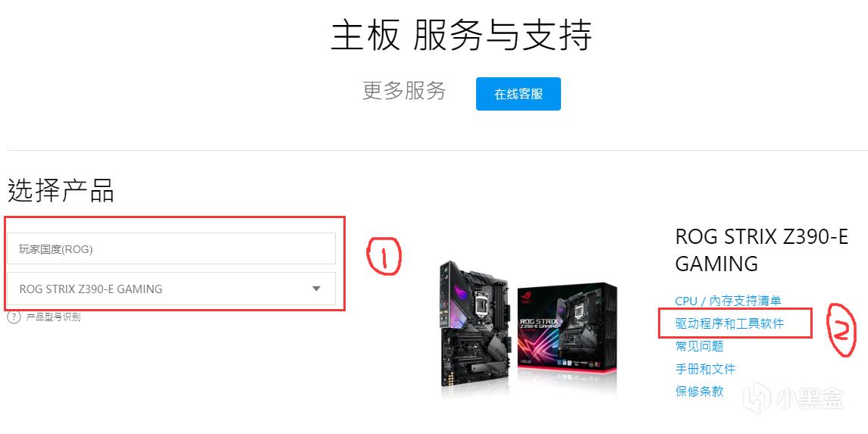Open the 玩家国度(ROG) product series field
The width and height of the screenshot is (868, 434).
171,248
